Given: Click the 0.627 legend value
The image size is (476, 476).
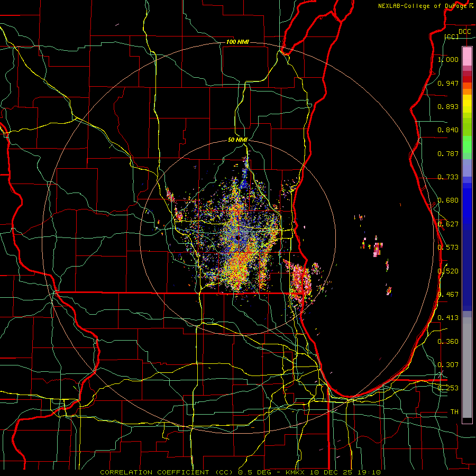Looking at the screenshot, I should pos(448,224).
